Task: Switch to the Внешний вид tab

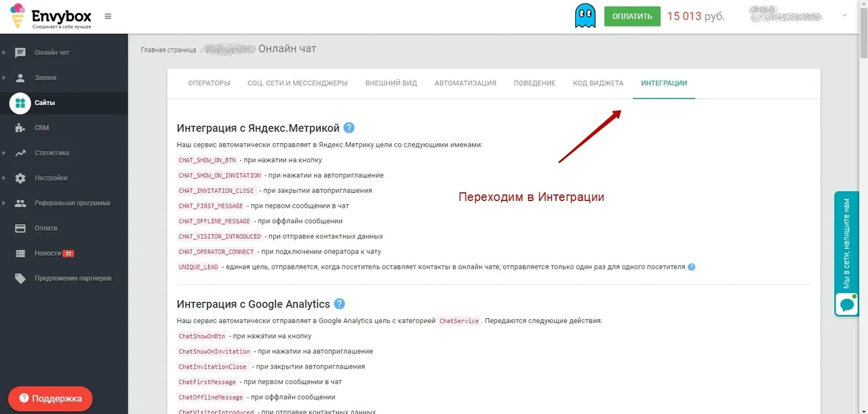Action: 391,83
